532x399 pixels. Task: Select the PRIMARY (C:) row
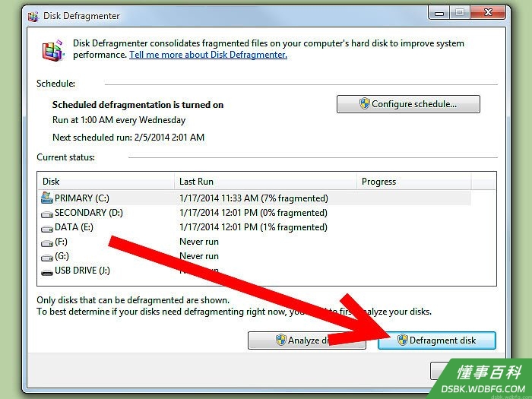pyautogui.click(x=255, y=198)
